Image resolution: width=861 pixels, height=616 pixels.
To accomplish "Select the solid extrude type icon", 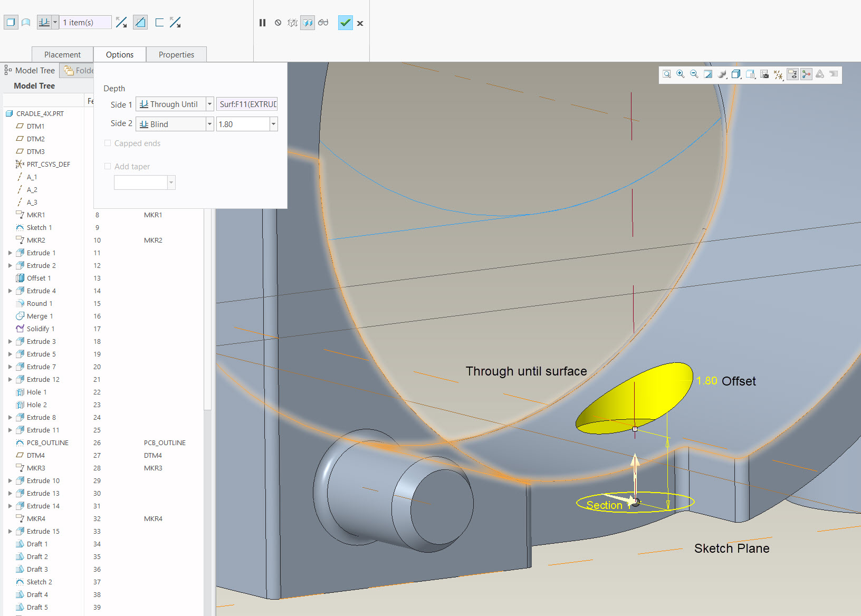I will 11,22.
